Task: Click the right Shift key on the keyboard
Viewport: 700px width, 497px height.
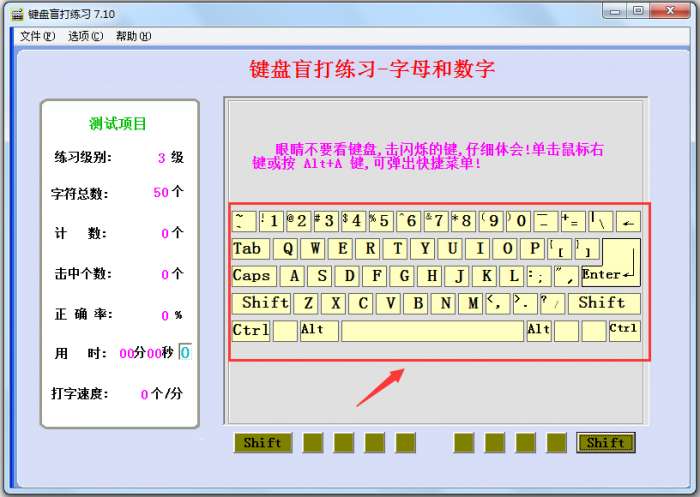Action: click(x=604, y=304)
